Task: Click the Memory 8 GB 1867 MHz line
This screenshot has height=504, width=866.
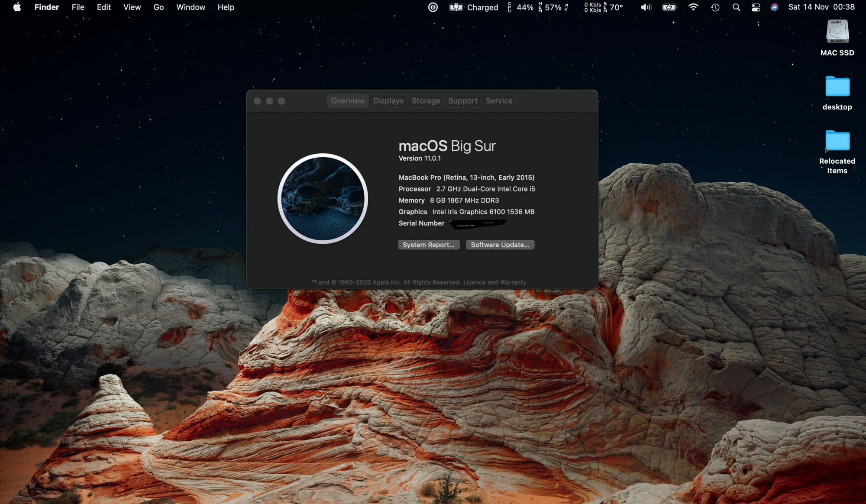Action: tap(449, 200)
